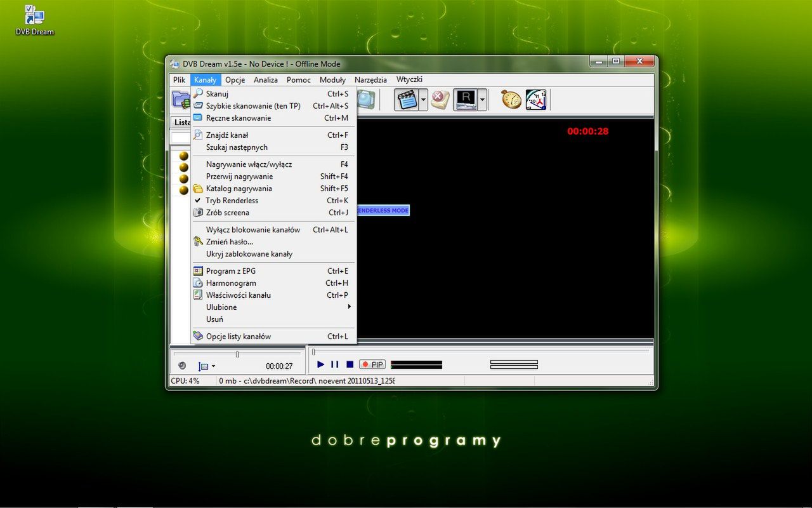Click the Stop button
The height and width of the screenshot is (508, 812).
point(350,364)
